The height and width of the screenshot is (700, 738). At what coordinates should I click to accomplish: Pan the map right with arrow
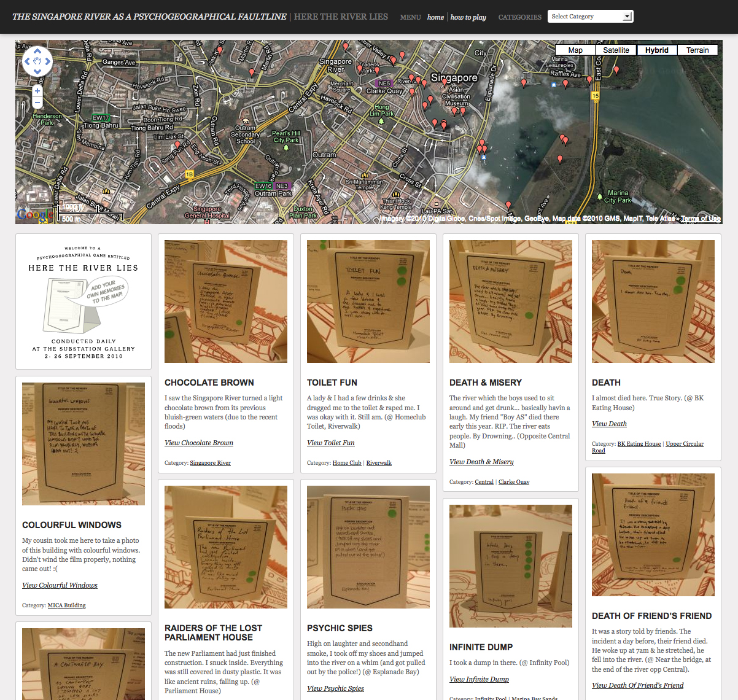tap(48, 61)
